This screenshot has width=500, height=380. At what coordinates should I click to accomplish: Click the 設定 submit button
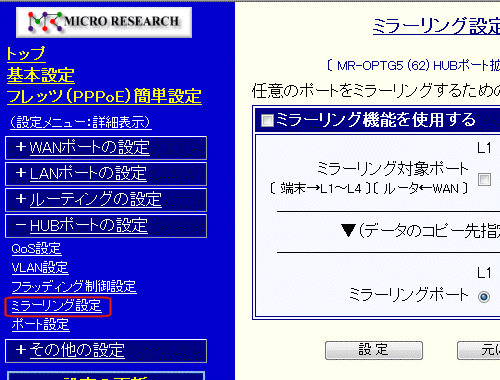(x=374, y=350)
